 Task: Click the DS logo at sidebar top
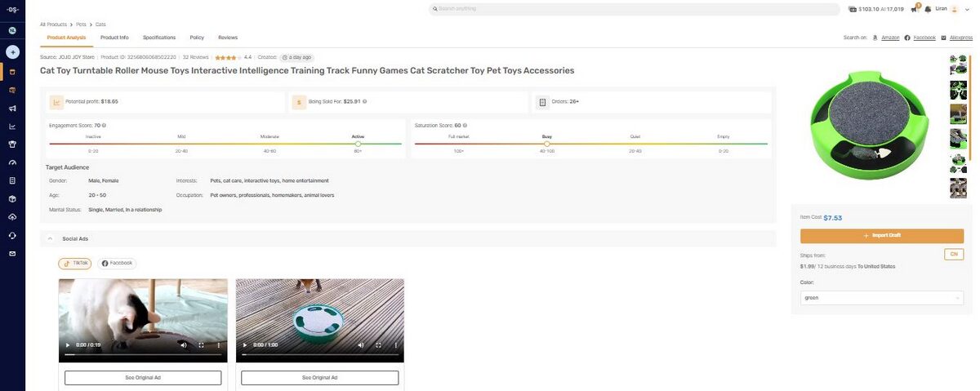point(12,9)
